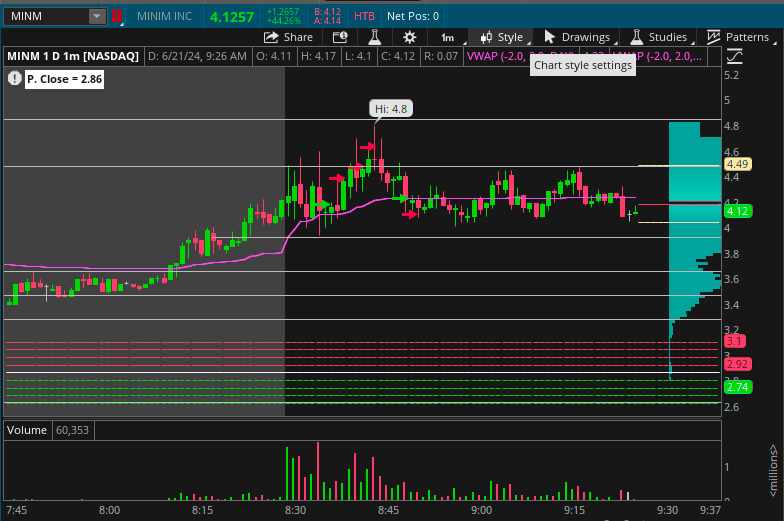The height and width of the screenshot is (521, 784).
Task: Click the green 4.12 current price label
Action: 738,211
